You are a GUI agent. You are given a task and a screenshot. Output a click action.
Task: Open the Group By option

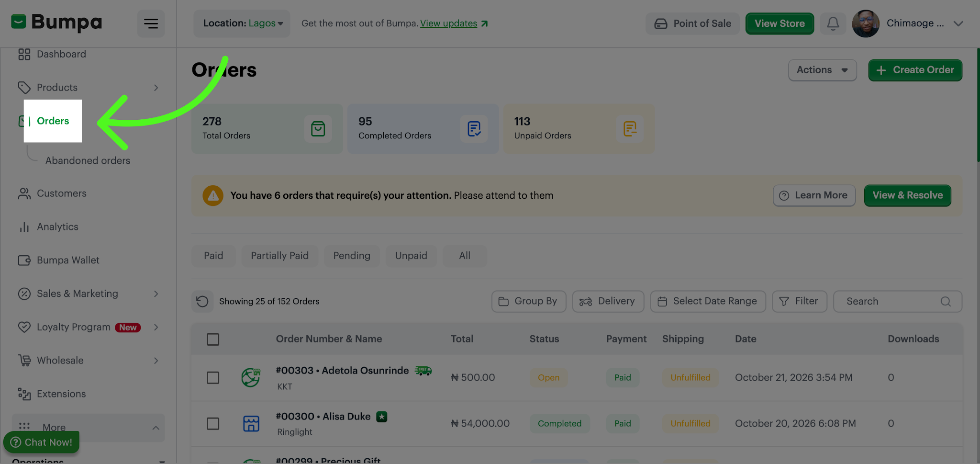pos(528,301)
